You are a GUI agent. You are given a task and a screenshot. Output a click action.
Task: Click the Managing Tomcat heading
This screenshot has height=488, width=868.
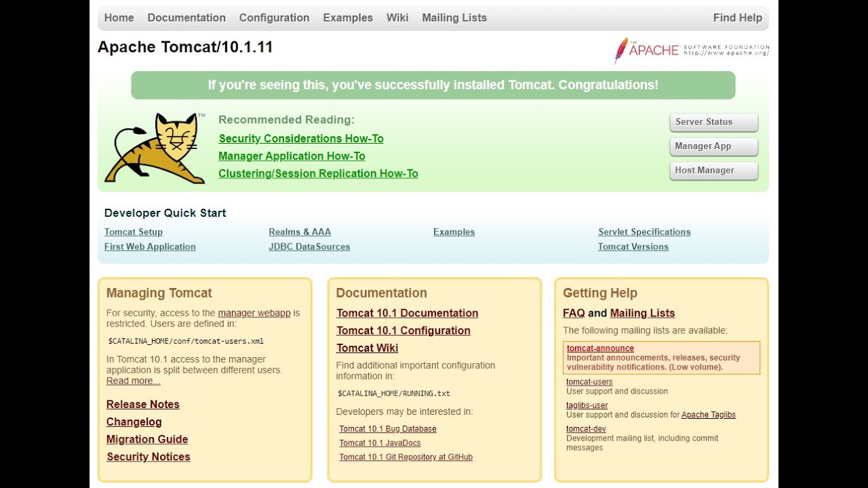click(159, 293)
